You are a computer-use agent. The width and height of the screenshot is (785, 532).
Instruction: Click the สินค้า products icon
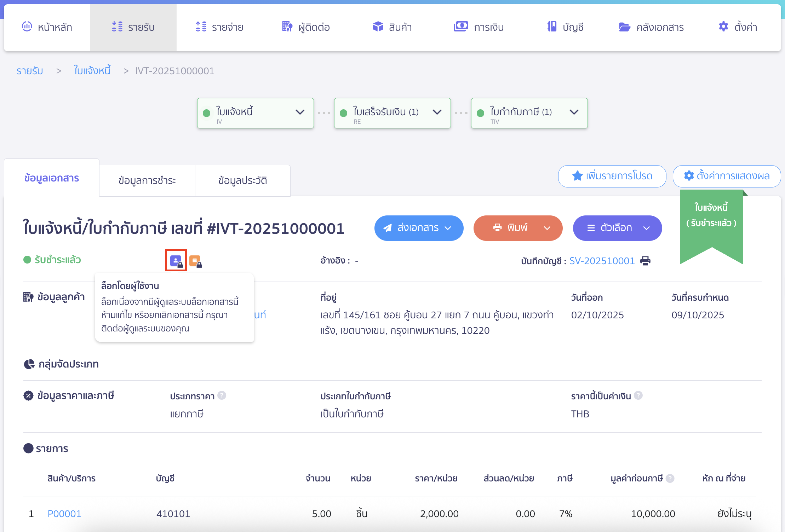[x=377, y=26]
